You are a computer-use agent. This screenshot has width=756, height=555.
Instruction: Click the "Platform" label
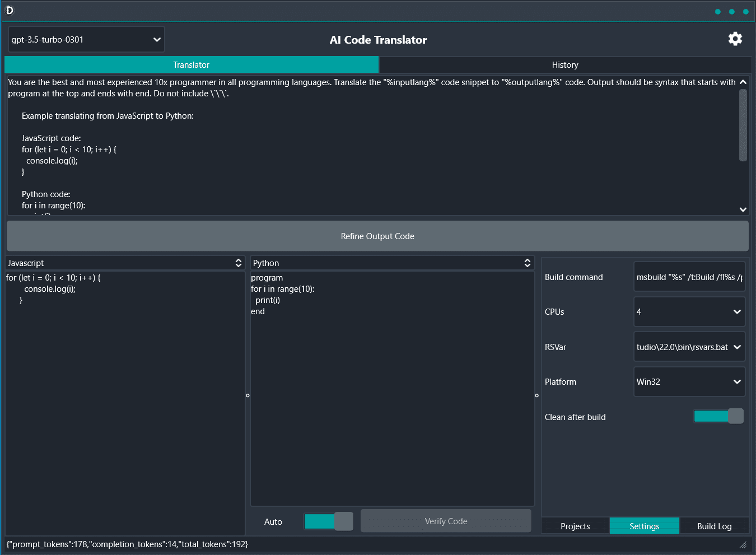point(561,382)
